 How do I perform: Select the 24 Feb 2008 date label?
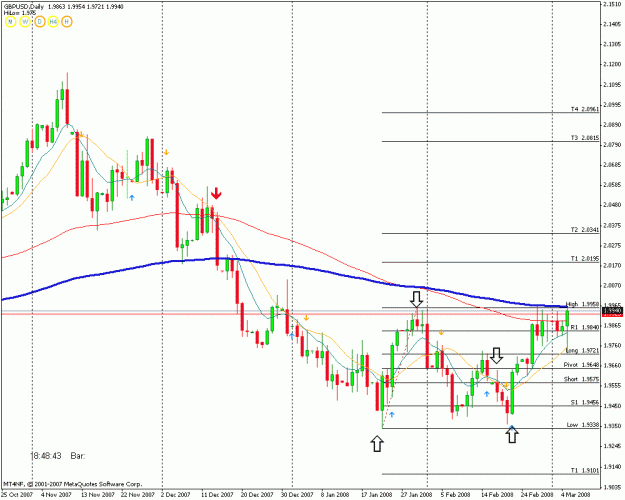pyautogui.click(x=537, y=494)
